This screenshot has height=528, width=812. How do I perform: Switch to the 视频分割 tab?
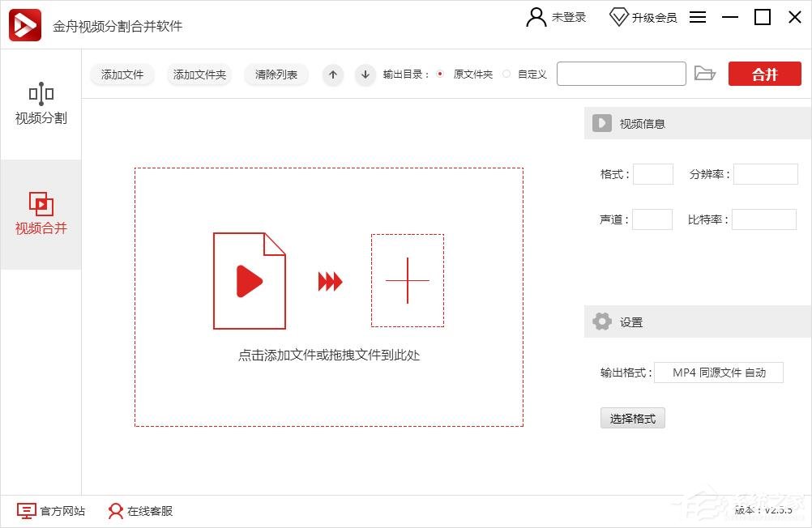point(41,104)
